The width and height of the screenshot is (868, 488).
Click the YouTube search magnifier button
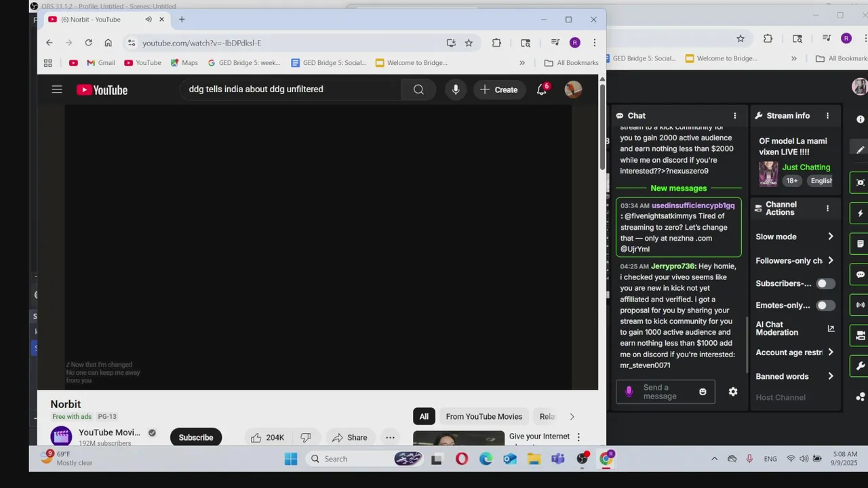pos(418,89)
